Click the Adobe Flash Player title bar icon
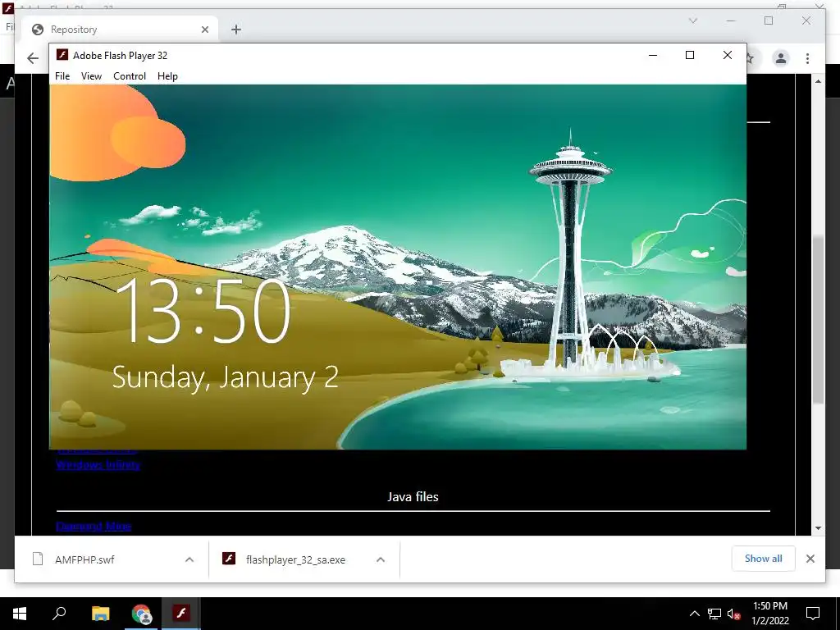The width and height of the screenshot is (840, 630). point(62,55)
